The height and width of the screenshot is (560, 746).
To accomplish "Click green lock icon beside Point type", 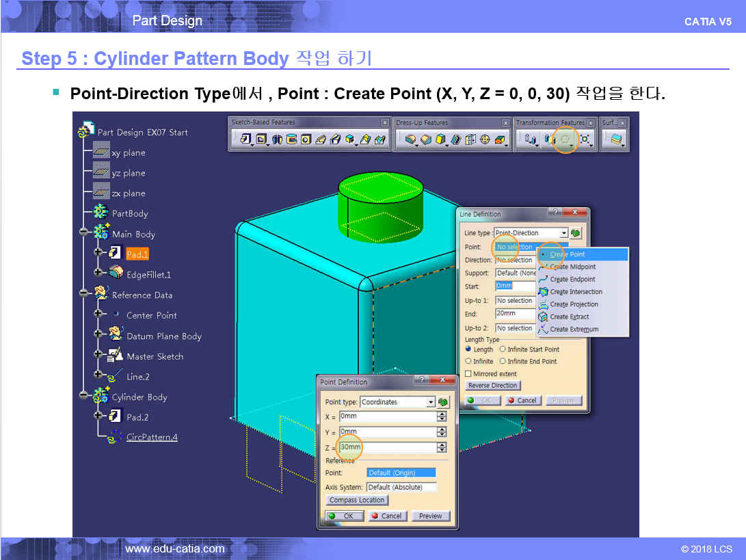I will coord(443,402).
